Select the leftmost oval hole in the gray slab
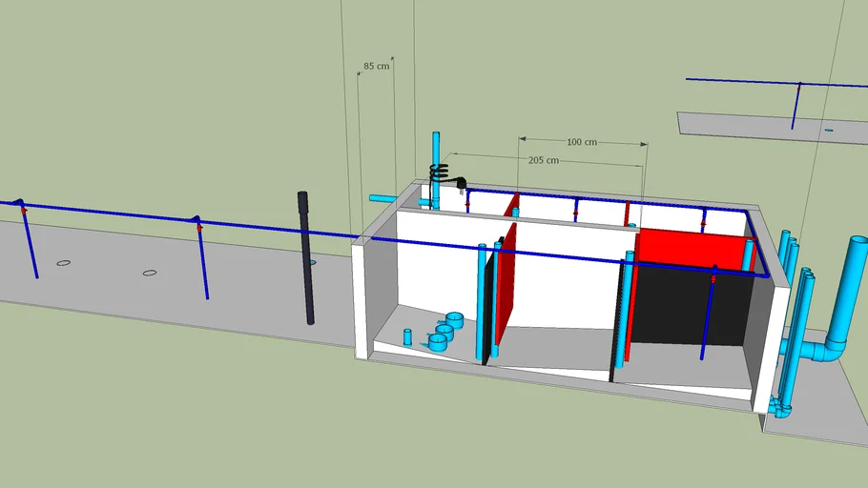Screen dimensions: 868x488 click(63, 262)
